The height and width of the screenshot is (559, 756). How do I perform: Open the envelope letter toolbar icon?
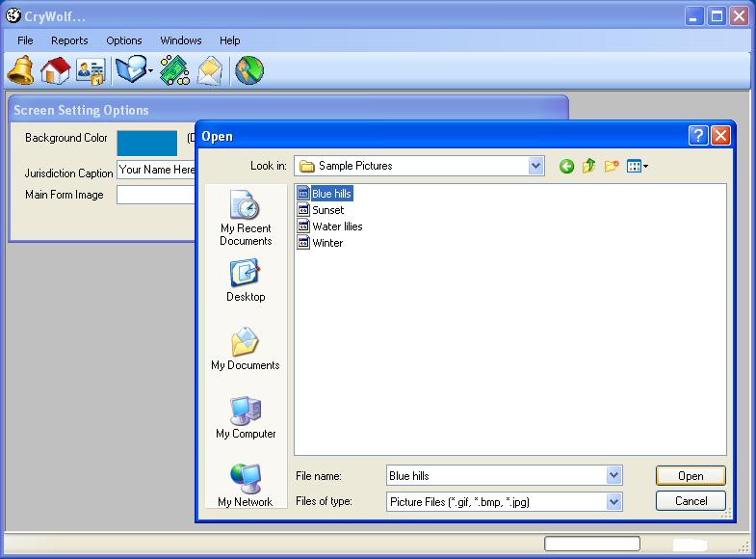(x=210, y=71)
